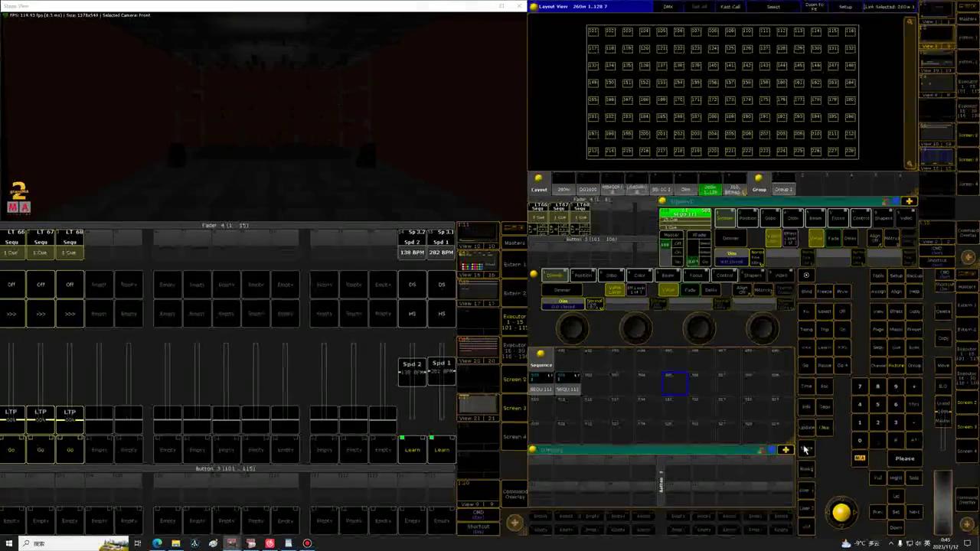This screenshot has height=551, width=980.
Task: Click the magnifier zoom icon at layout top right
Action: [910, 22]
